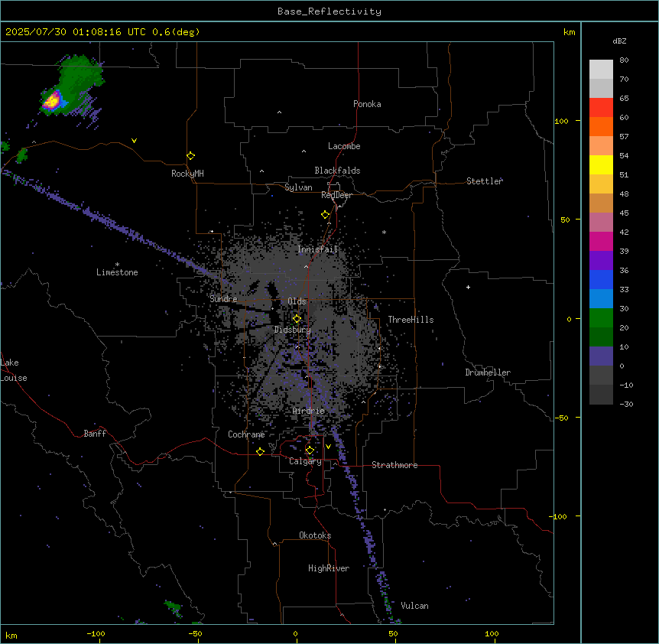
Task: Click the Limestone label
Action: (x=117, y=272)
